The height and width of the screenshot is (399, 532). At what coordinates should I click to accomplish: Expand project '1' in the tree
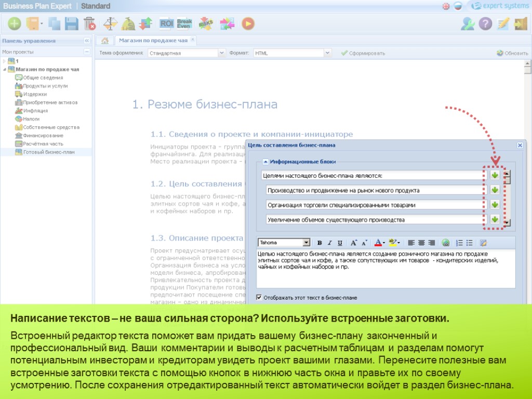[x=4, y=61]
